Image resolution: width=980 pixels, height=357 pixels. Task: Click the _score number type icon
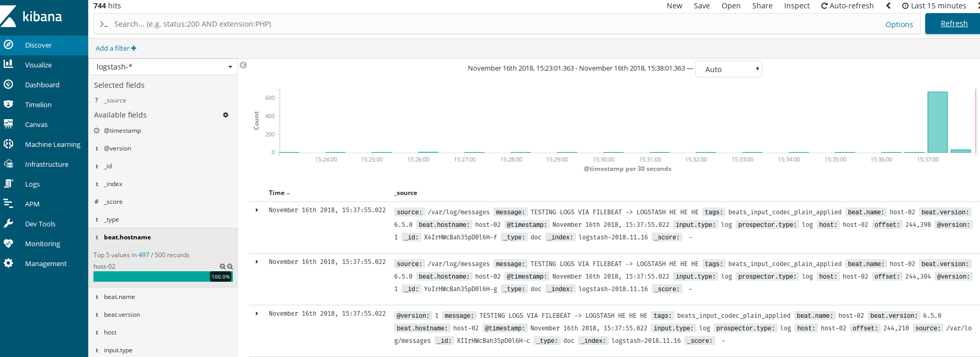point(97,202)
